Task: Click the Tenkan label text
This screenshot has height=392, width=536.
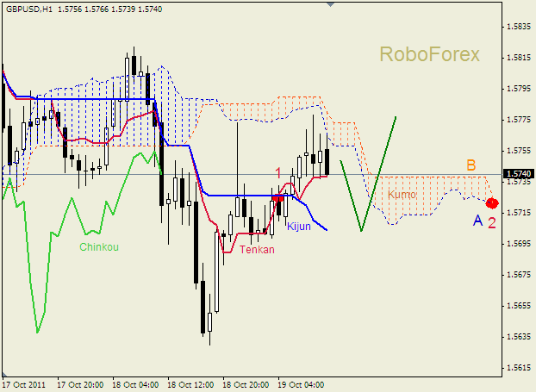Action: coord(257,250)
